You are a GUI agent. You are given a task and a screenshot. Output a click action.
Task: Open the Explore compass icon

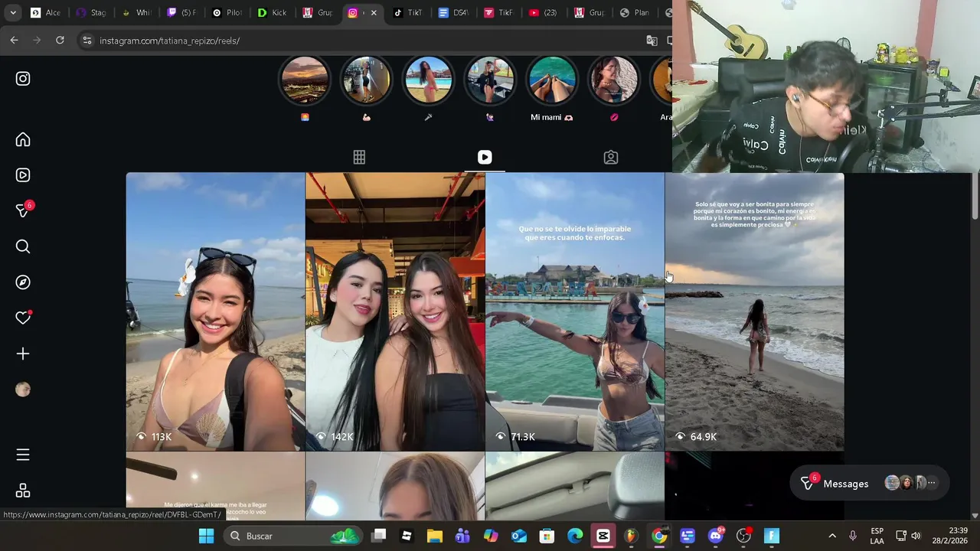pos(23,282)
